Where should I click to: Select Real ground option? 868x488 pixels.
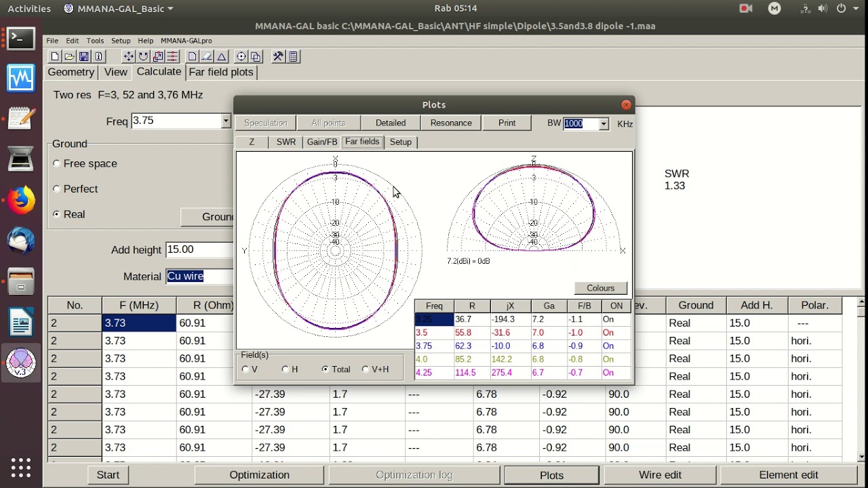pos(57,214)
